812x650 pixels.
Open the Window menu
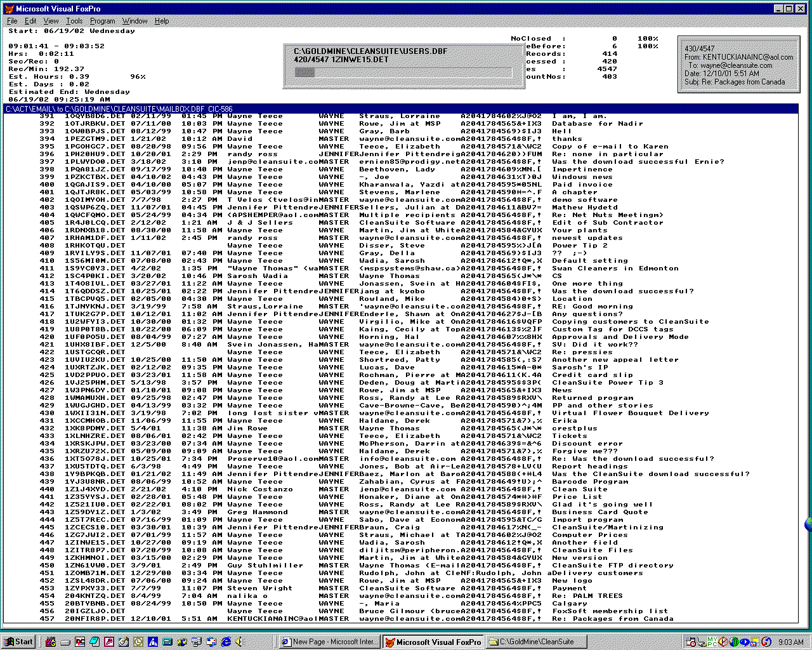click(134, 21)
